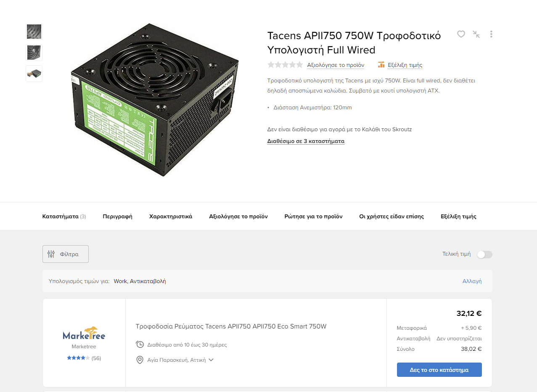The width and height of the screenshot is (537, 392).
Task: Go to the Περιγραφή tab
Action: pyautogui.click(x=118, y=217)
